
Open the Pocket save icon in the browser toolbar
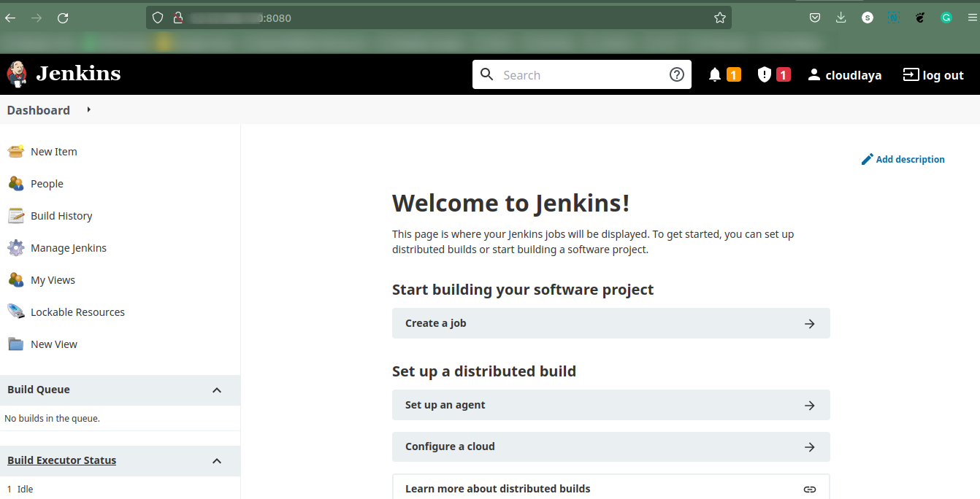[815, 18]
